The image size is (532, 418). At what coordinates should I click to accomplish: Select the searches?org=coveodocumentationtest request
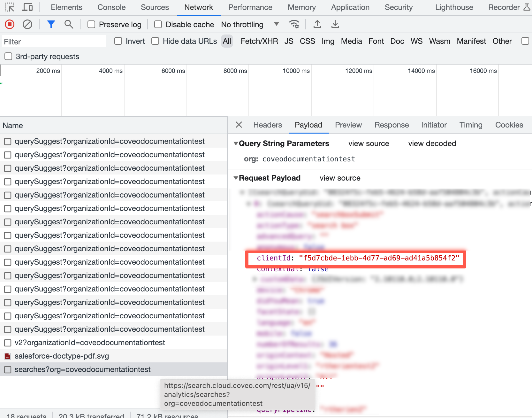tap(83, 369)
